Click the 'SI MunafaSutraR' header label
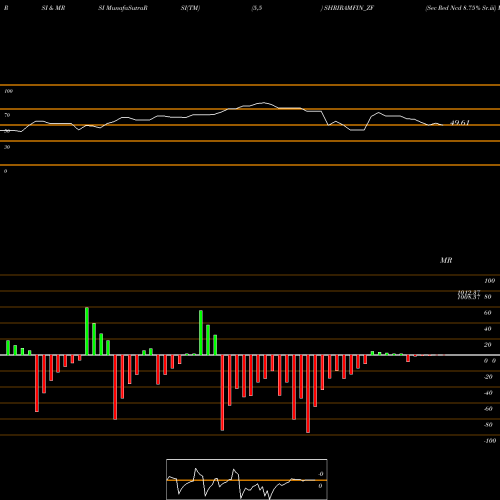Image resolution: width=500 pixels, height=500 pixels. coord(123,8)
